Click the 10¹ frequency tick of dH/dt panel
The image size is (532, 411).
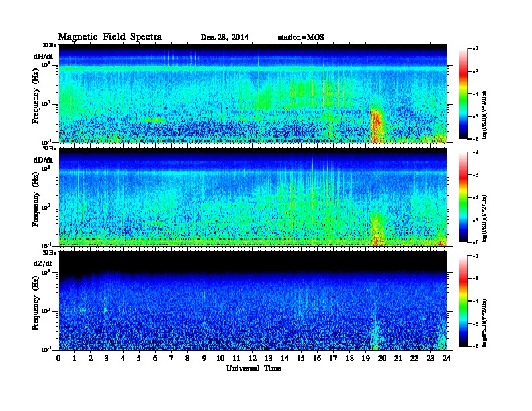[46, 64]
